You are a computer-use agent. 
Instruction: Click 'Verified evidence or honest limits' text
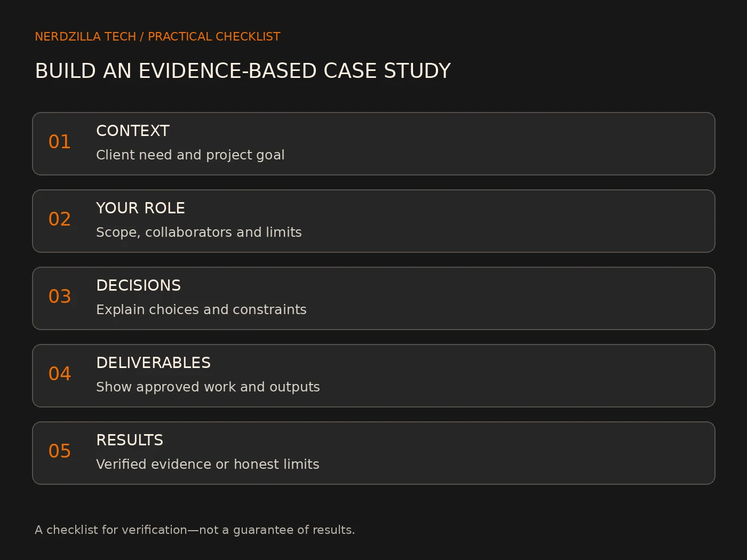(x=208, y=465)
